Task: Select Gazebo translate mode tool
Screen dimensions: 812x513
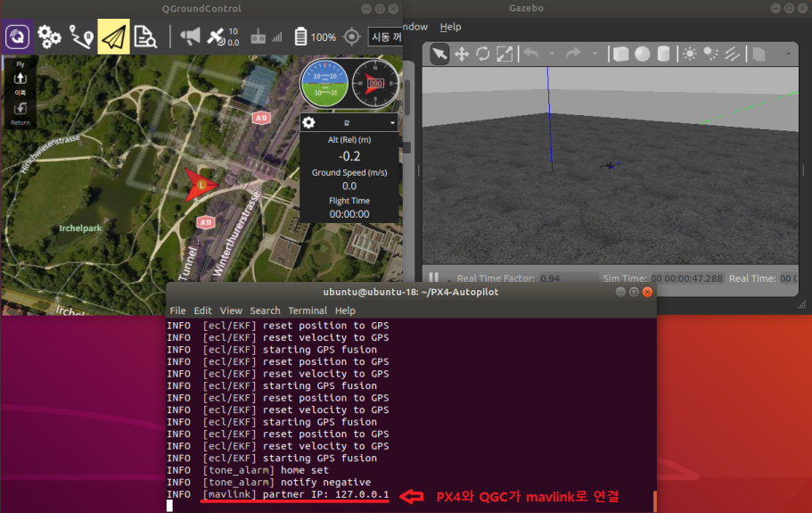Action: point(462,54)
